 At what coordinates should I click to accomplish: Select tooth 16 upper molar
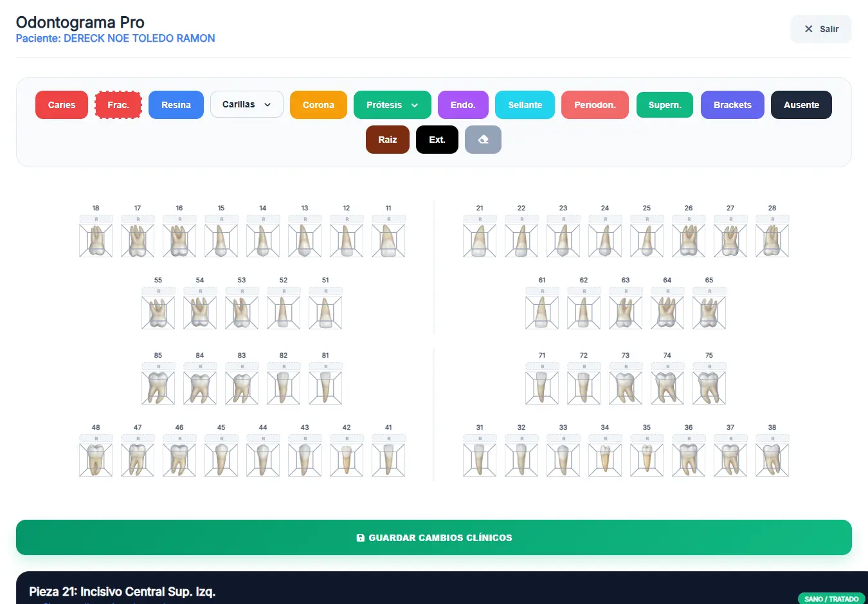tap(179, 241)
